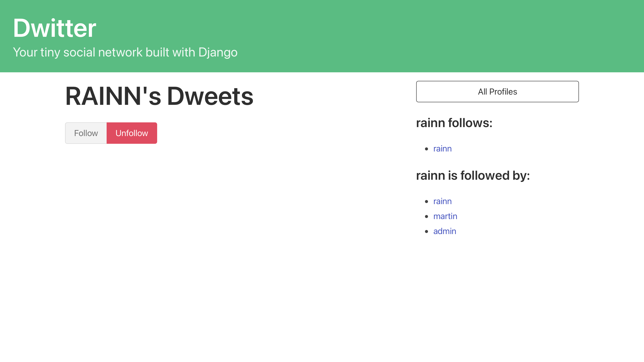Image resolution: width=644 pixels, height=362 pixels.
Task: Navigate home via the Dwitter logo text
Action: pyautogui.click(x=55, y=27)
